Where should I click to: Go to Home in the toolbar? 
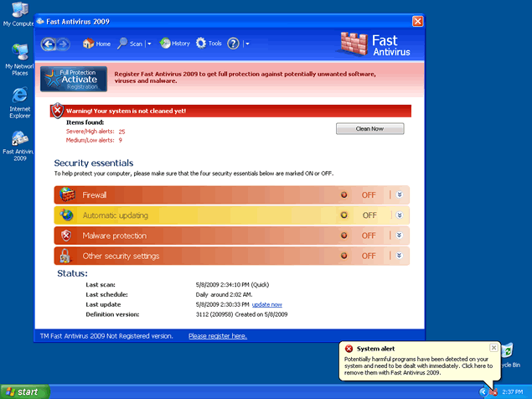click(x=96, y=44)
